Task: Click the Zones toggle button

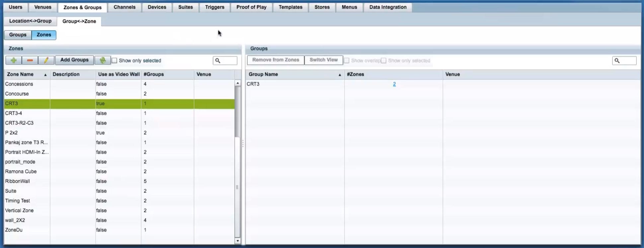Action: tap(44, 35)
